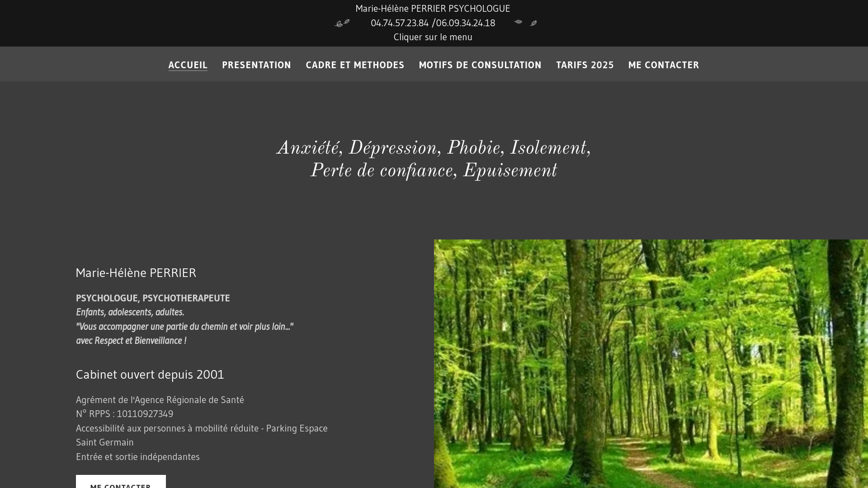The width and height of the screenshot is (868, 488).
Task: Open the ACCUEIL menu item
Action: point(188,65)
